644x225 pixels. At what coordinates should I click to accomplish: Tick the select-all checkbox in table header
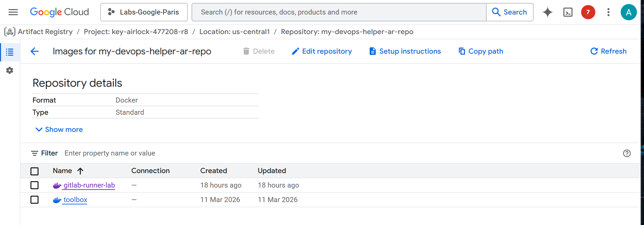tap(34, 171)
